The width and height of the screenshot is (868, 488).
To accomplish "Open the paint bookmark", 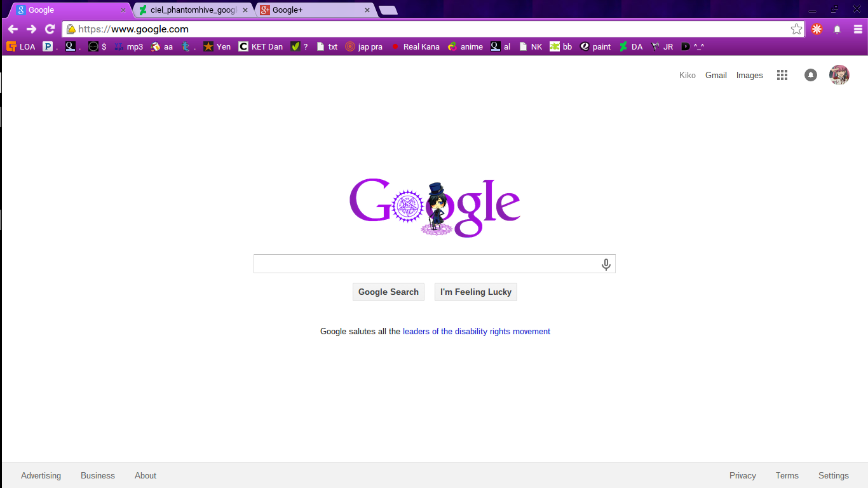I will click(595, 46).
